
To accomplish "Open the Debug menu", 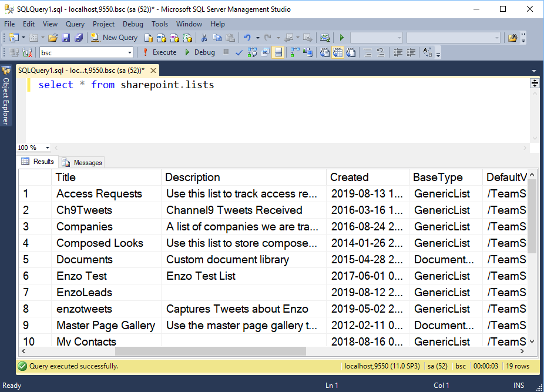I will (x=133, y=24).
